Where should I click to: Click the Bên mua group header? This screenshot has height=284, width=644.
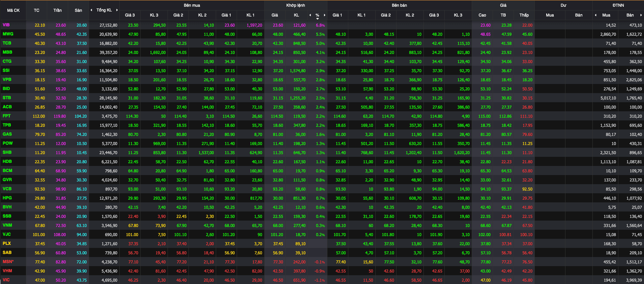pyautogui.click(x=192, y=5)
